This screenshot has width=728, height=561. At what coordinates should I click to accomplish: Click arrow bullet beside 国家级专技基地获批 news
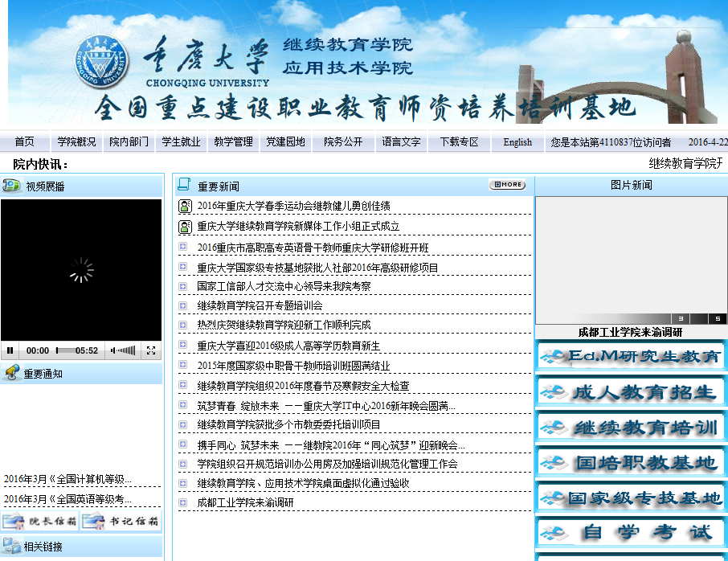pyautogui.click(x=183, y=267)
